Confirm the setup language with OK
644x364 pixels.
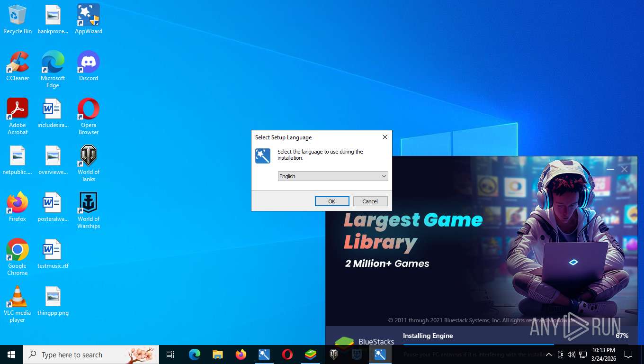click(x=332, y=201)
